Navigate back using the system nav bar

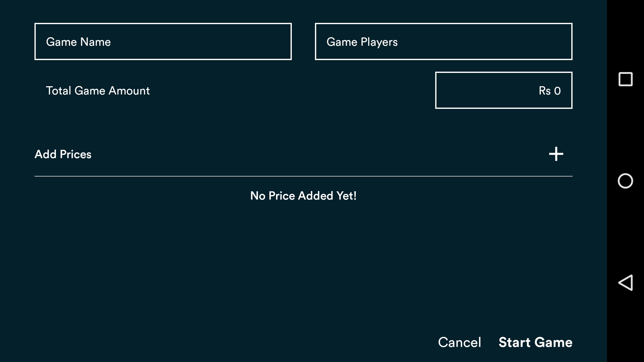(x=625, y=283)
